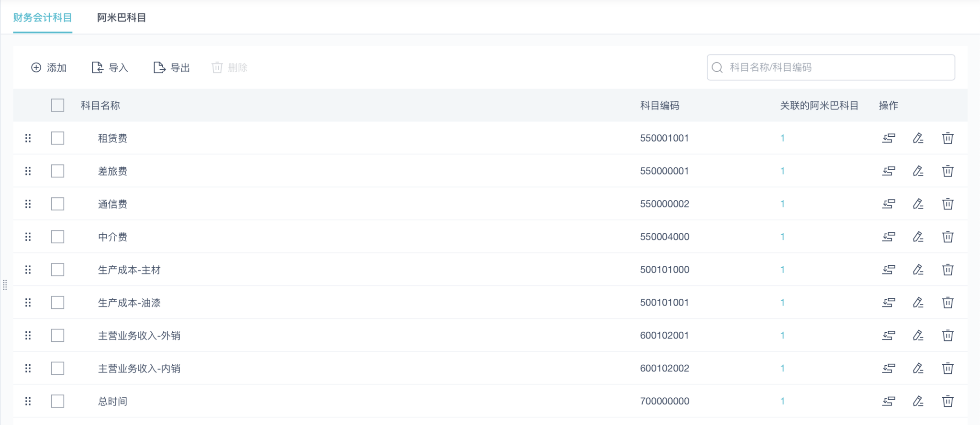
Task: Click the association icon for 生产成本-油漆
Action: (x=889, y=303)
